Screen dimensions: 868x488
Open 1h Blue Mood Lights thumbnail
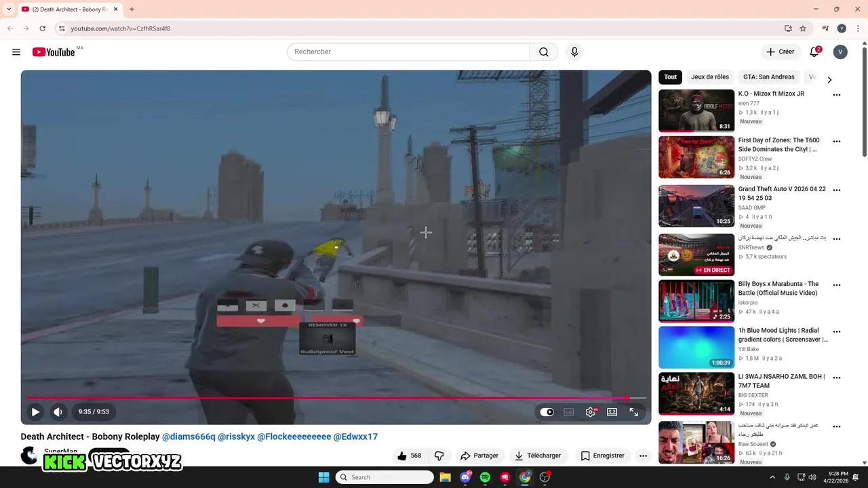coord(696,347)
